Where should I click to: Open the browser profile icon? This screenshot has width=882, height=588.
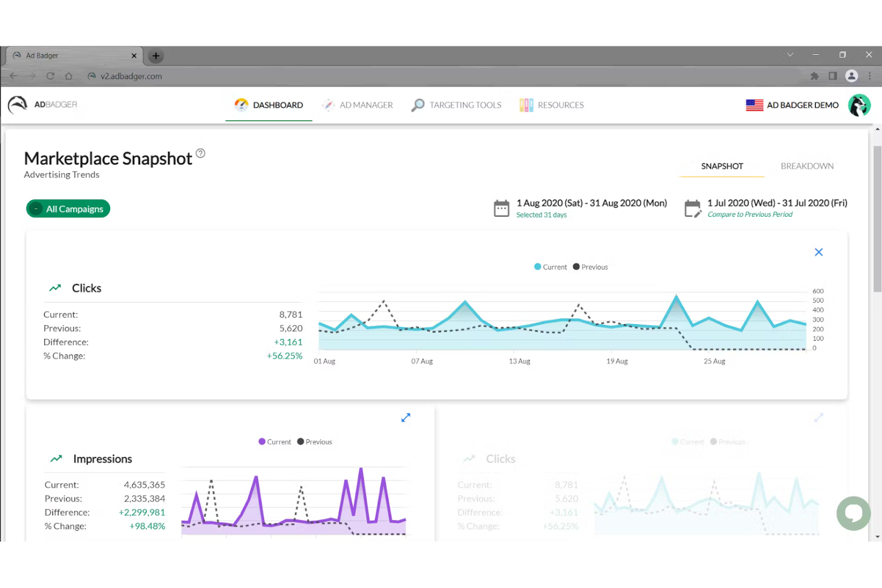pos(852,76)
